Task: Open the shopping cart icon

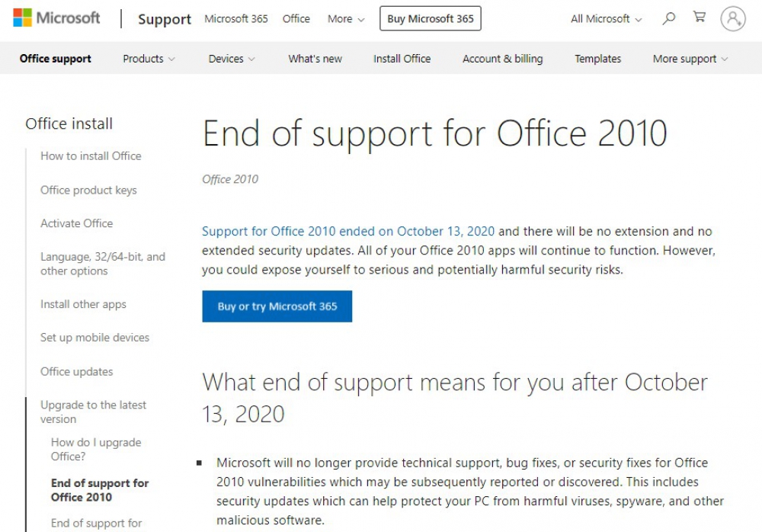Action: [700, 17]
